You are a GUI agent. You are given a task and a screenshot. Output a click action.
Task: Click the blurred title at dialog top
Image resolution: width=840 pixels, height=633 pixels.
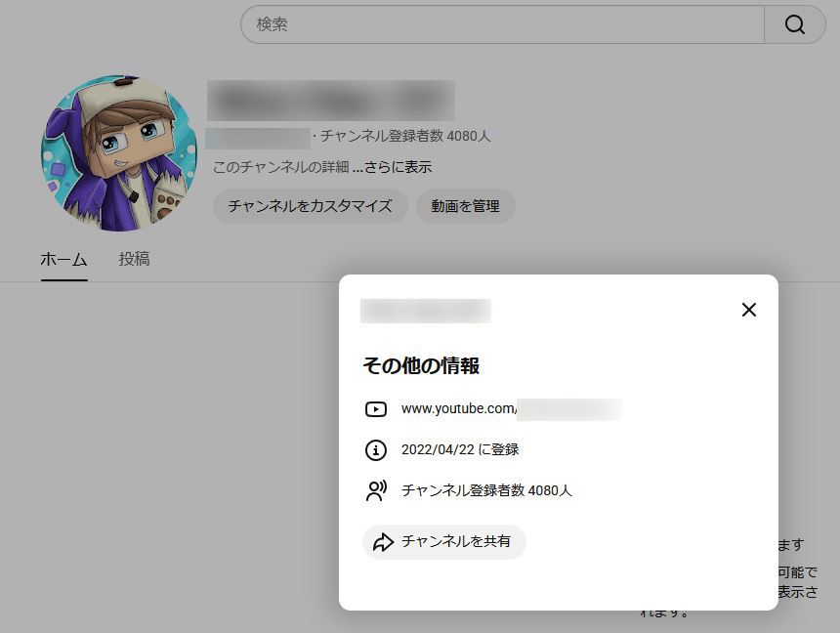(425, 311)
